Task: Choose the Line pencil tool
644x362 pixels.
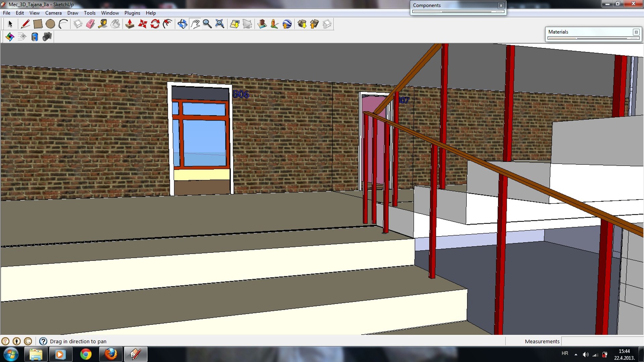Action: click(x=25, y=24)
